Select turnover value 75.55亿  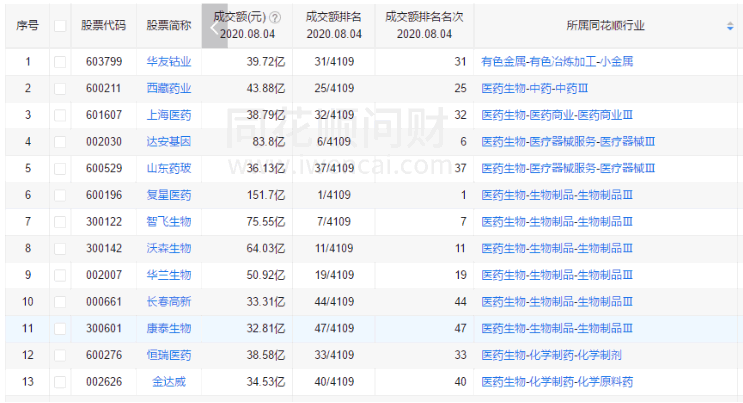click(x=266, y=222)
